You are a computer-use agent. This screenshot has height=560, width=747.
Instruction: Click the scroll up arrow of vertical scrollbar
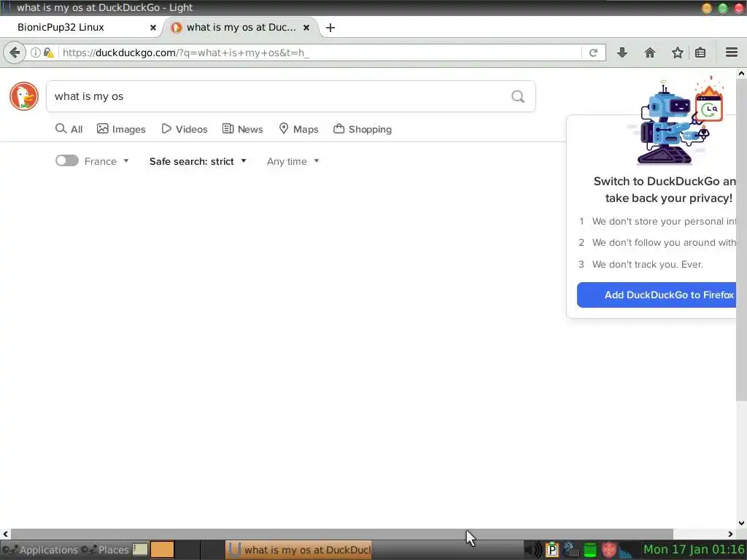(x=741, y=74)
